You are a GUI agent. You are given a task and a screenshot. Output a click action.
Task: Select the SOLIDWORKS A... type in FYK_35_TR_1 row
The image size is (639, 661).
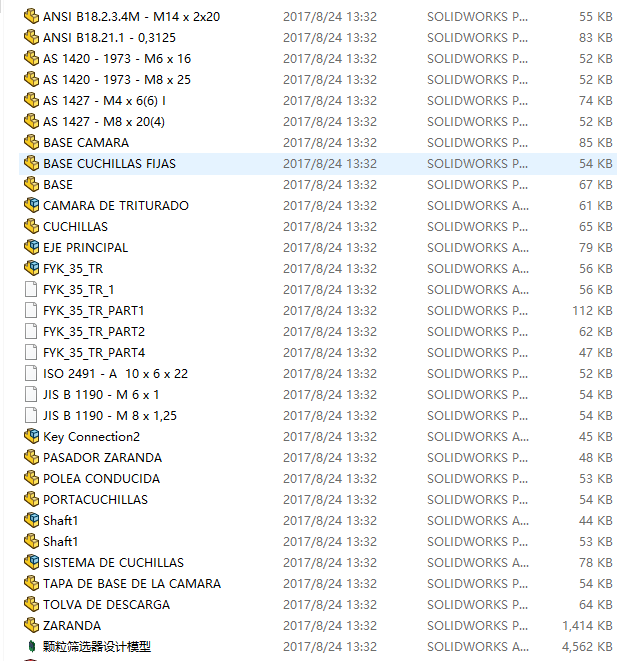[478, 290]
